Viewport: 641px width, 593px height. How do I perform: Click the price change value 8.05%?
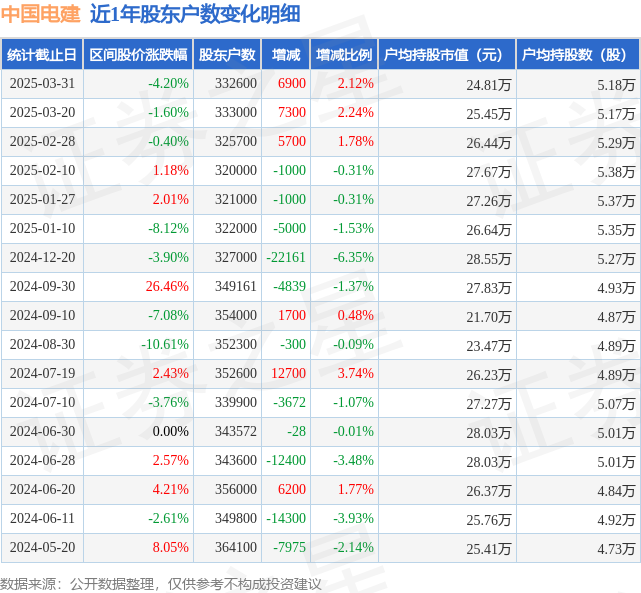(170, 547)
